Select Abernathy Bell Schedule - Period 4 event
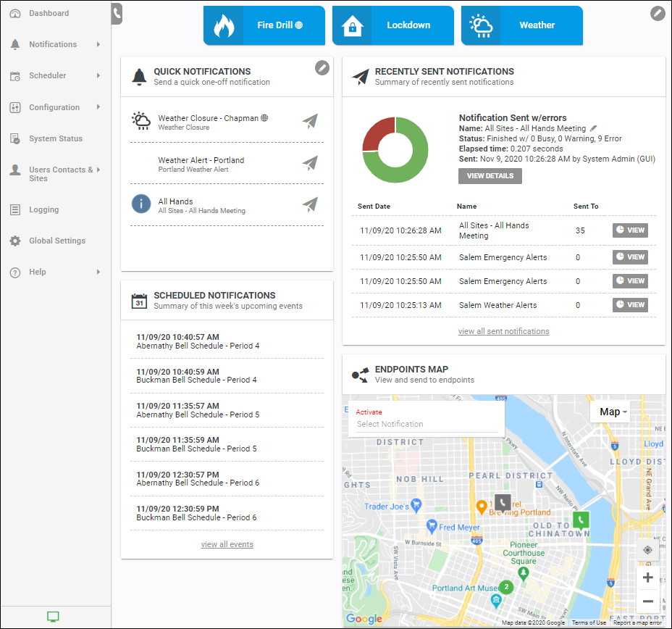672x629 pixels. click(x=227, y=341)
